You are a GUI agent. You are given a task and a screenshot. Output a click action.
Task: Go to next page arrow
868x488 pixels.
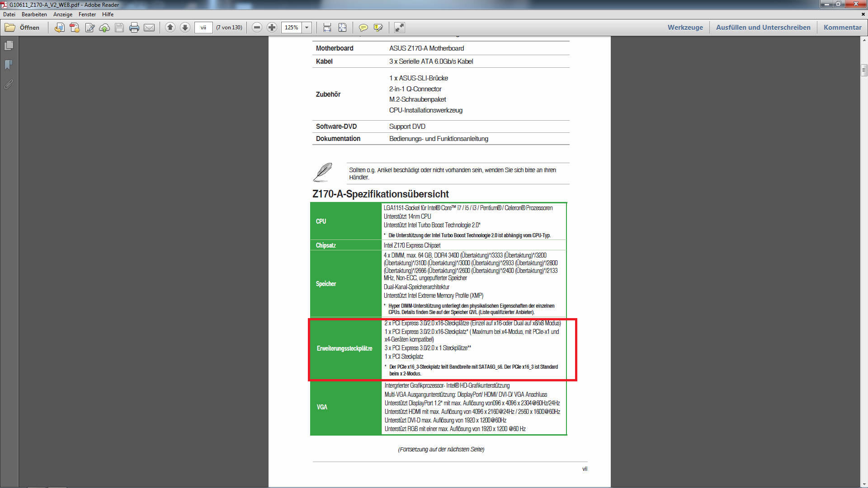[185, 28]
